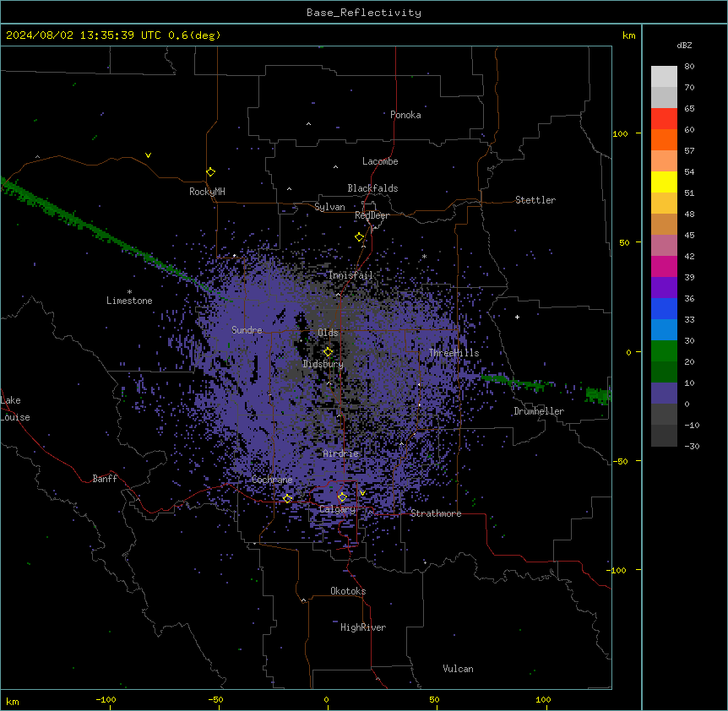Screen dimensions: 728x711
Task: Click the RockyMH label
Action: point(207,191)
